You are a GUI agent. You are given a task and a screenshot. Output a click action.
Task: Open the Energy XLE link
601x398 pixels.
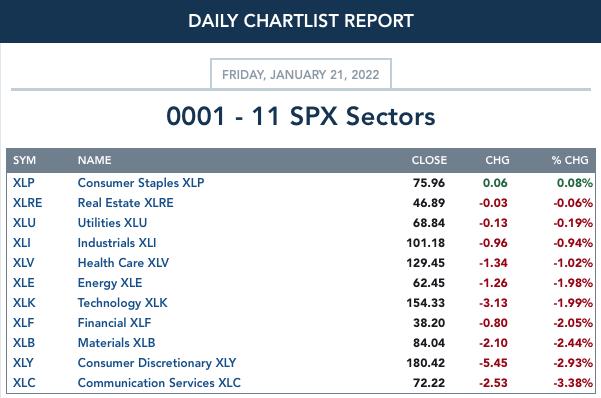click(110, 283)
